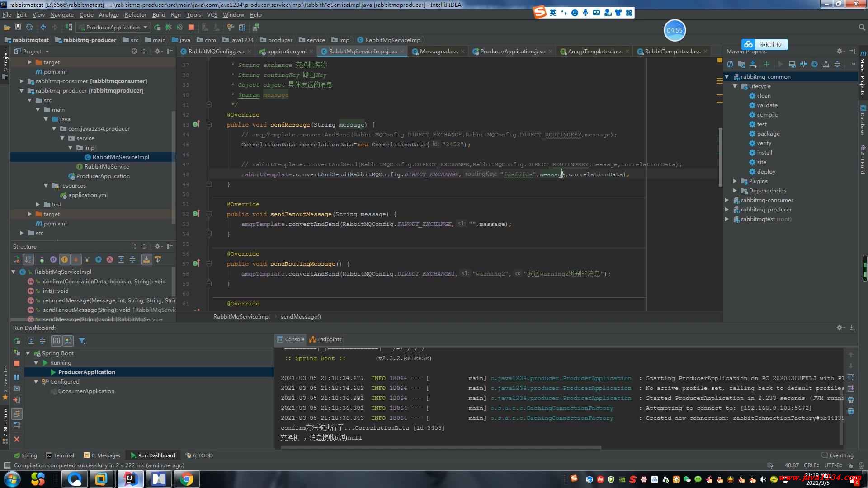Toggle Maven Skip Tests mode icon

click(x=815, y=64)
